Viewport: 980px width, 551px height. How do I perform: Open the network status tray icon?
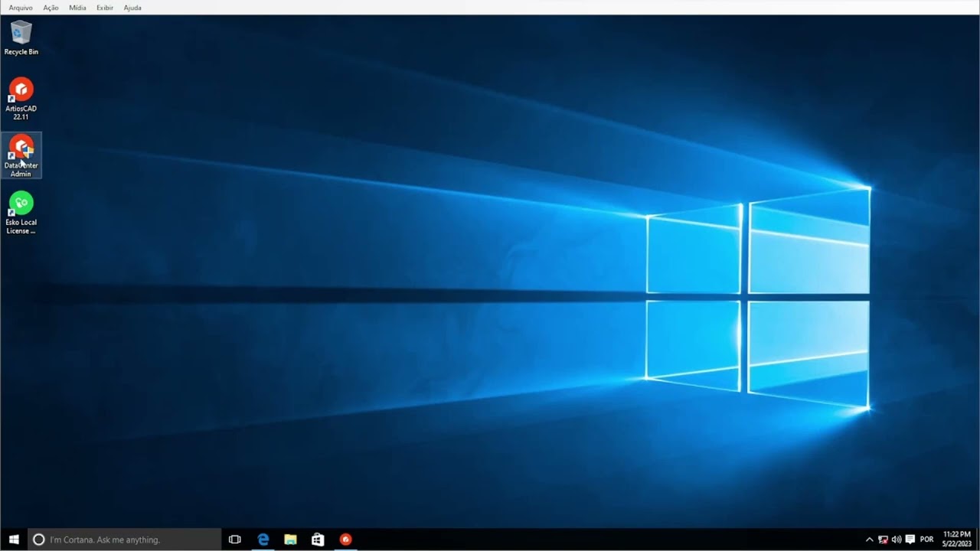(883, 540)
